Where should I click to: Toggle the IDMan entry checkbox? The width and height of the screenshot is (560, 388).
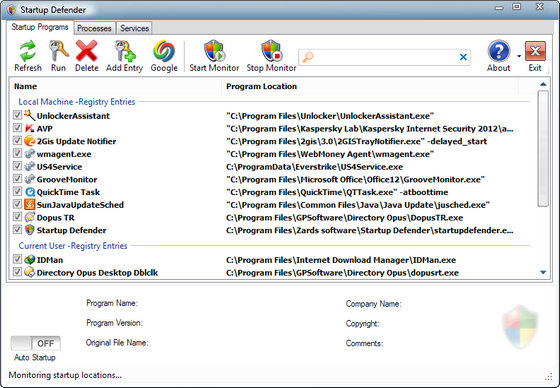pos(17,259)
